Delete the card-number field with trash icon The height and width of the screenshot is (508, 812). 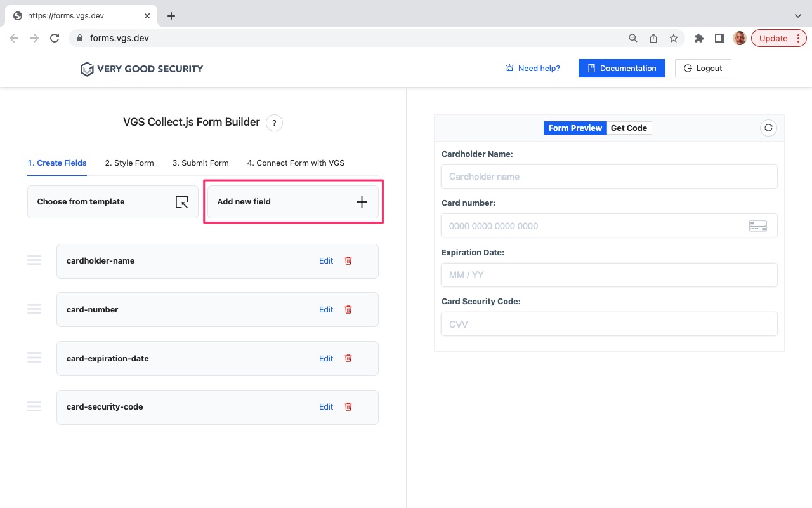[348, 309]
